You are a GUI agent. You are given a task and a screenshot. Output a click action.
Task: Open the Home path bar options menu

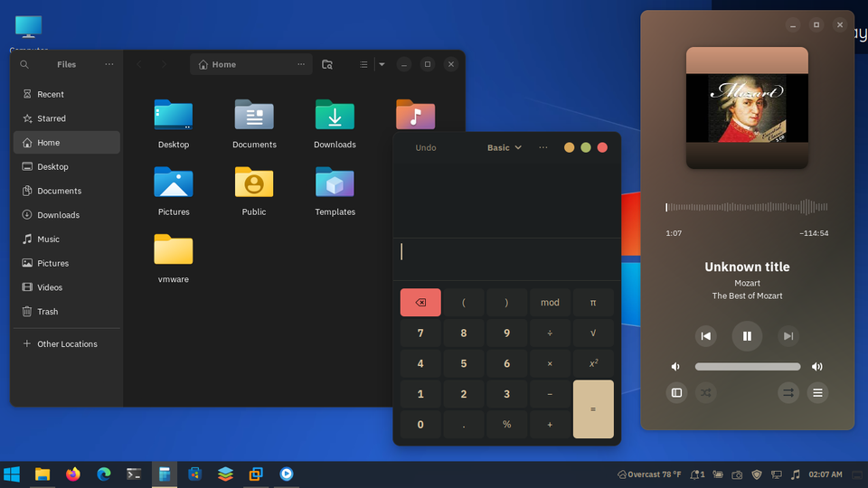tap(301, 64)
